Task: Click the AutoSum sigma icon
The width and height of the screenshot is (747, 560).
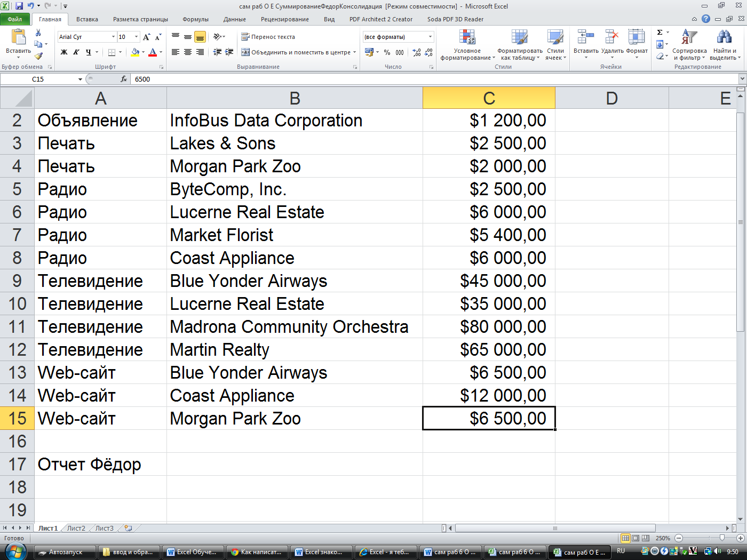Action: tap(660, 33)
